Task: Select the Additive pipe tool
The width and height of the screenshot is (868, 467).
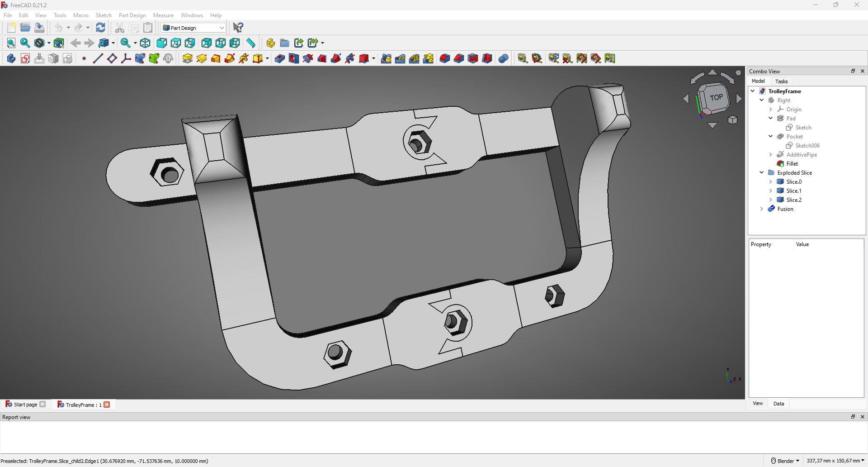Action: (230, 58)
